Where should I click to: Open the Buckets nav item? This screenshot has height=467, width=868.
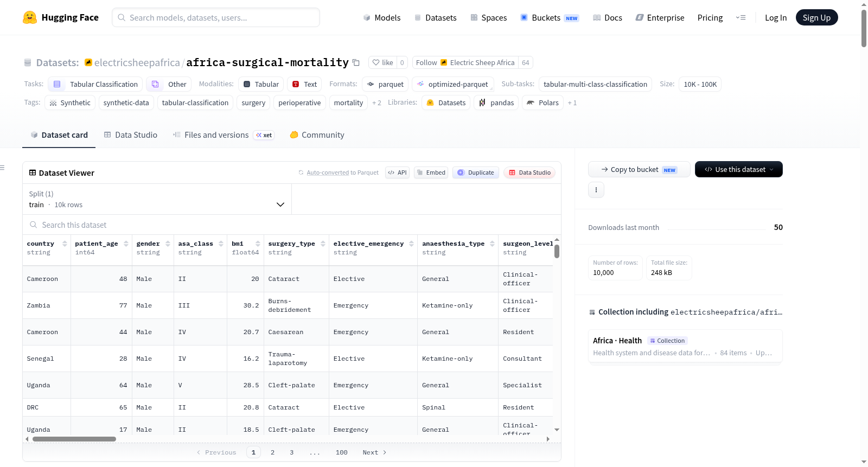pyautogui.click(x=550, y=17)
